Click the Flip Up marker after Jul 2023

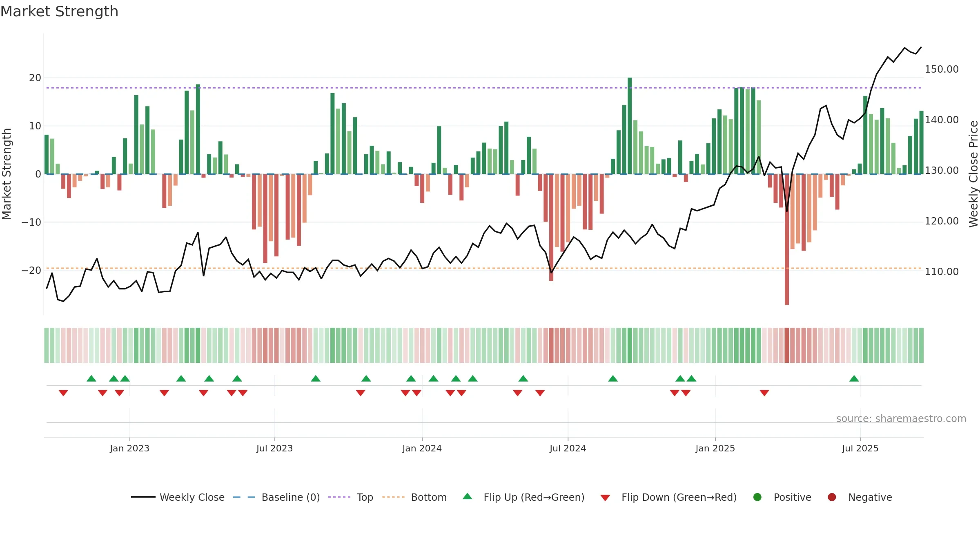(x=316, y=378)
